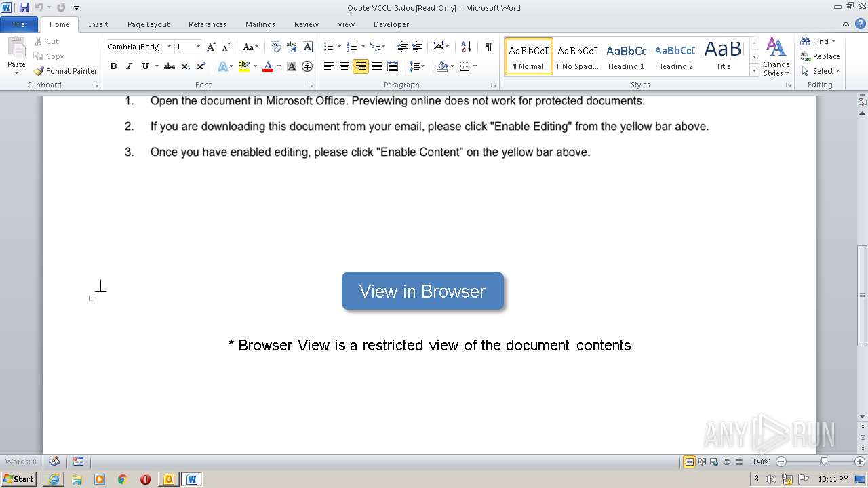This screenshot has height=488, width=868.
Task: Click the Grow Font icon
Action: [x=212, y=47]
